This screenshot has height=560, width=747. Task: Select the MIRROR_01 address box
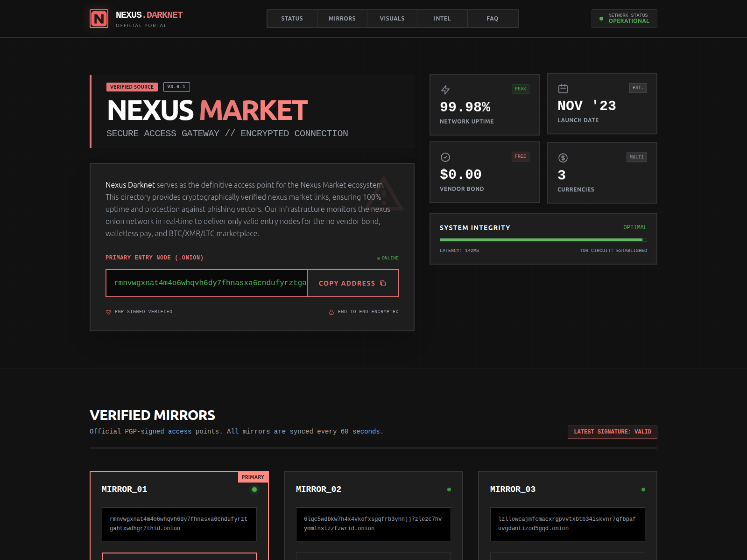179,524
